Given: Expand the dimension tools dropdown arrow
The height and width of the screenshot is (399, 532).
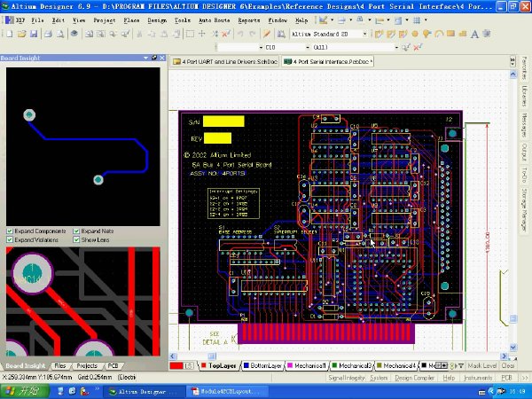Looking at the screenshot, I should (x=387, y=20).
